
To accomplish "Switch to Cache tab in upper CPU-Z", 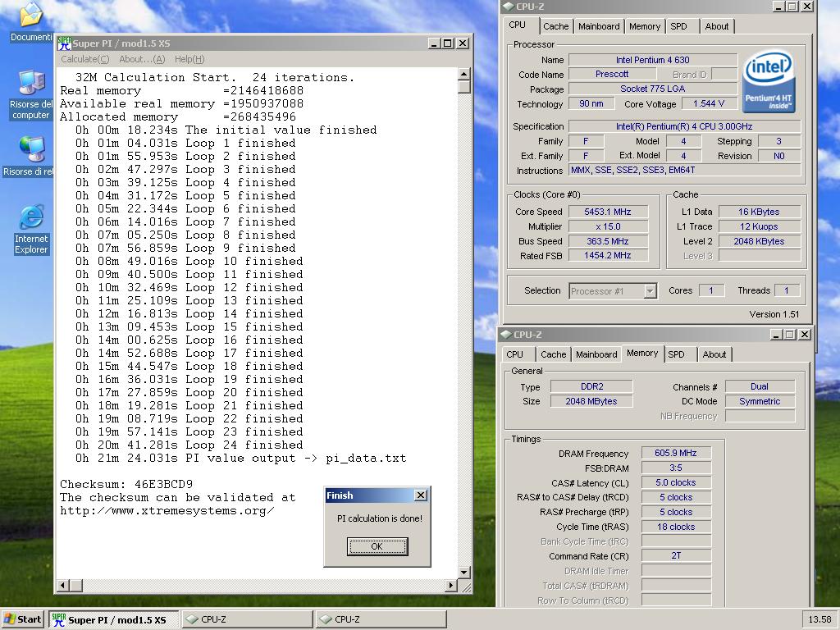I will click(555, 26).
